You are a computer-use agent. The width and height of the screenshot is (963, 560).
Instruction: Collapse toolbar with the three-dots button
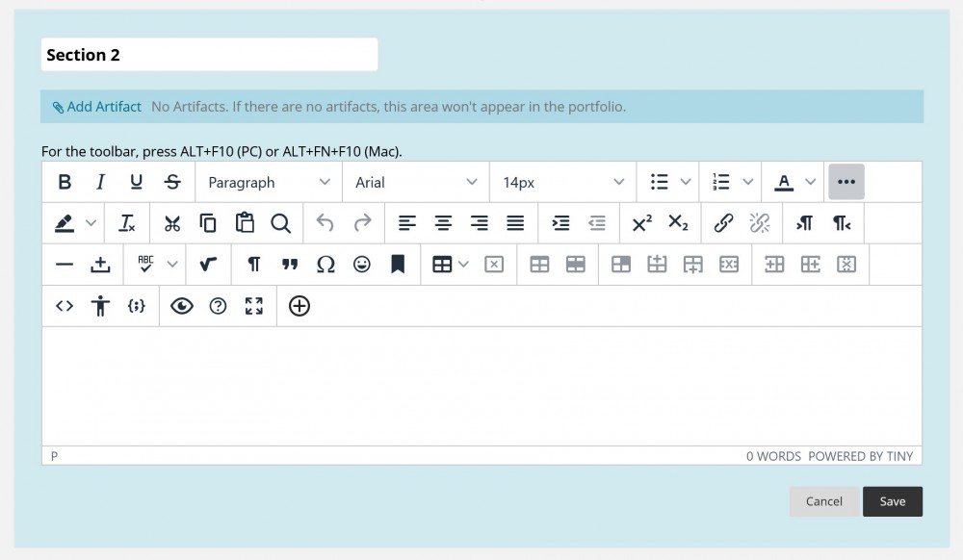(x=846, y=182)
